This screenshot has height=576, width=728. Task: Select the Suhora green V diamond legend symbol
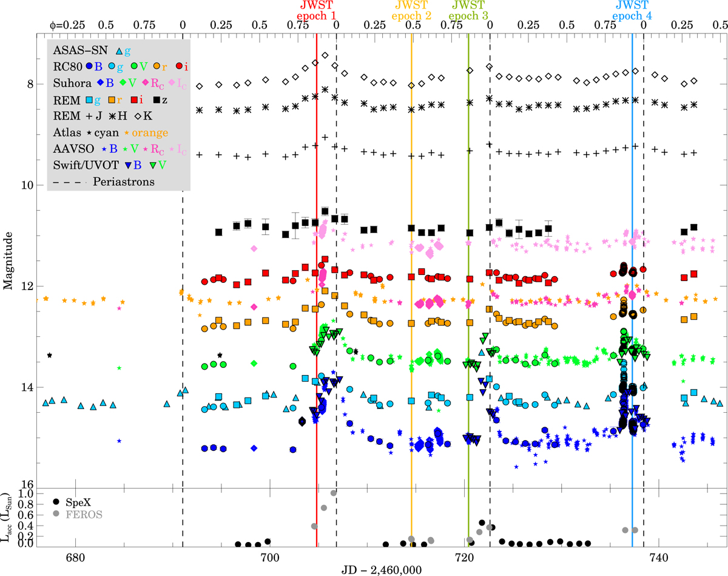[123, 83]
